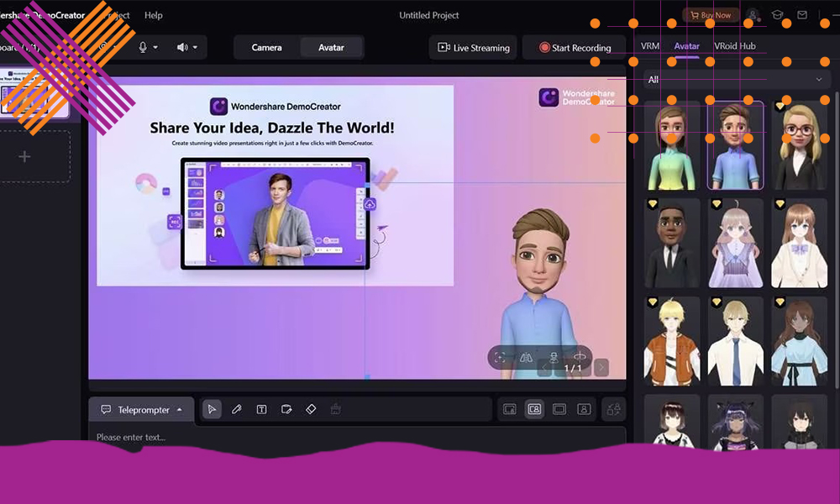This screenshot has height=504, width=840.
Task: Select the eraser tool
Action: (x=311, y=409)
